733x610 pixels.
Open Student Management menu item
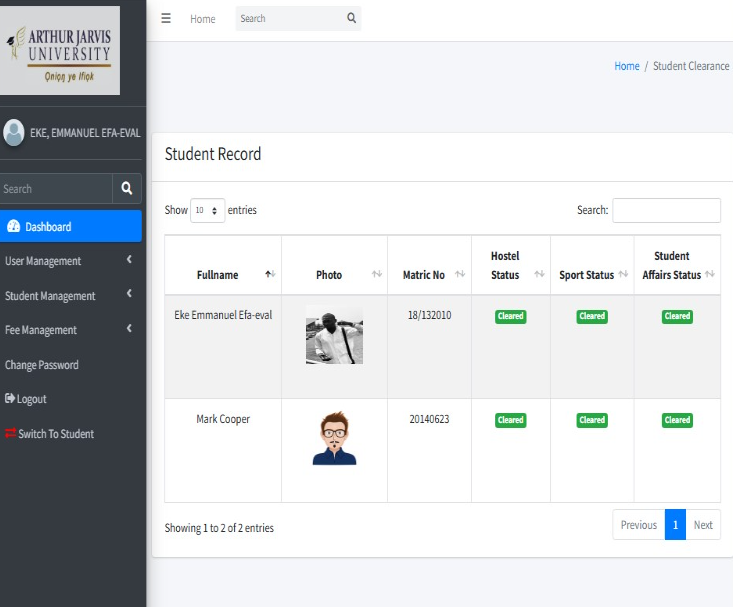pyautogui.click(x=71, y=295)
